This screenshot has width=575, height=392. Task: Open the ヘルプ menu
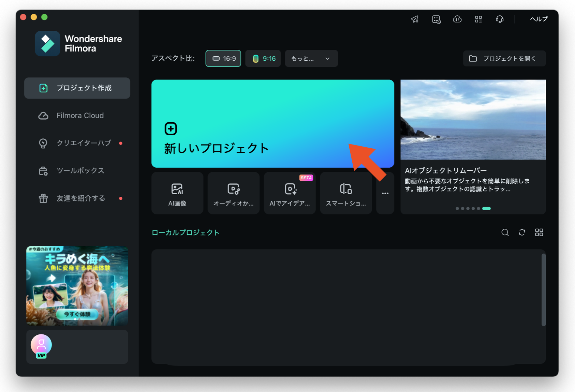(x=539, y=19)
